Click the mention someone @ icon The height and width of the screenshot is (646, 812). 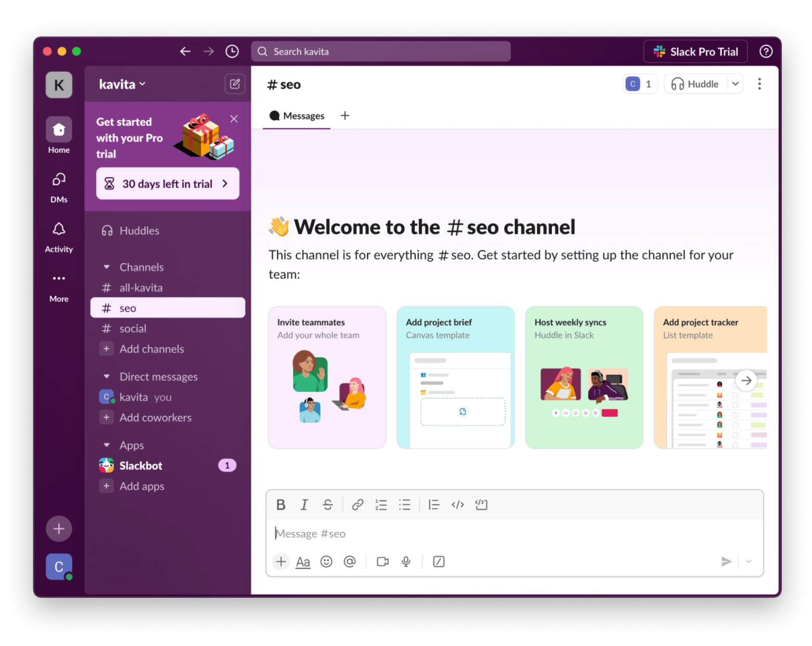tap(350, 562)
